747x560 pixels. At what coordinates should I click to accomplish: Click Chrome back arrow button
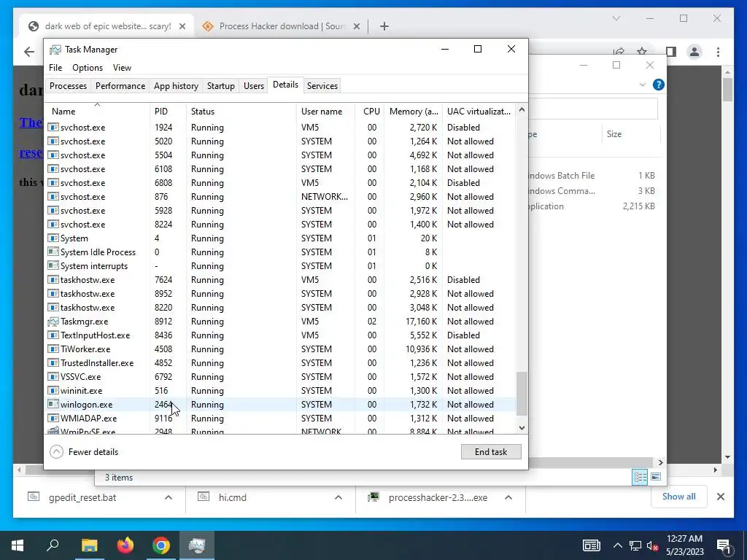tap(29, 52)
